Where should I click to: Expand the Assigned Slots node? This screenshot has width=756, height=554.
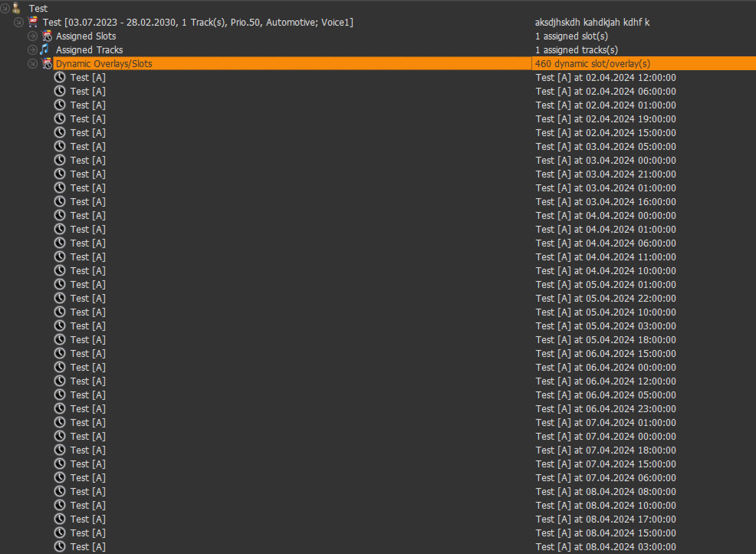point(33,36)
